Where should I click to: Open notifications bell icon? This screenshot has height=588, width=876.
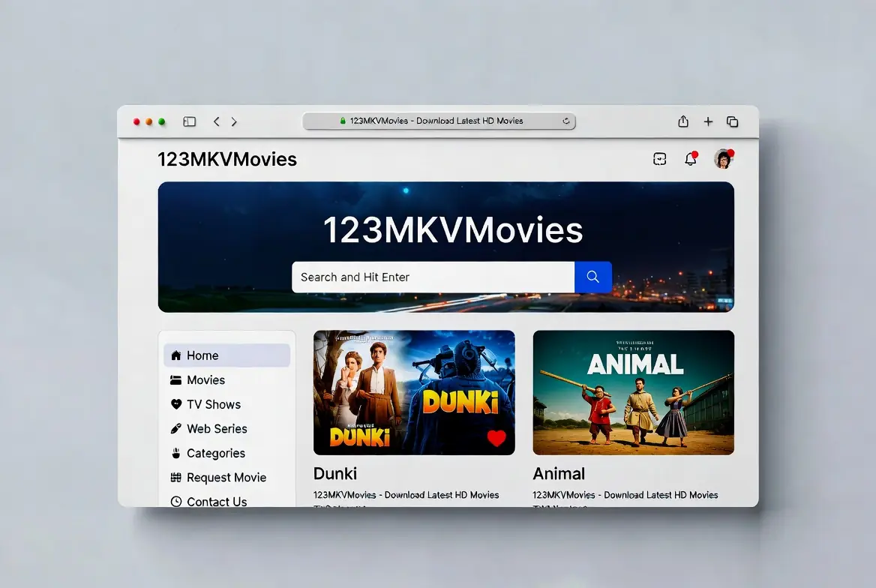(x=691, y=159)
